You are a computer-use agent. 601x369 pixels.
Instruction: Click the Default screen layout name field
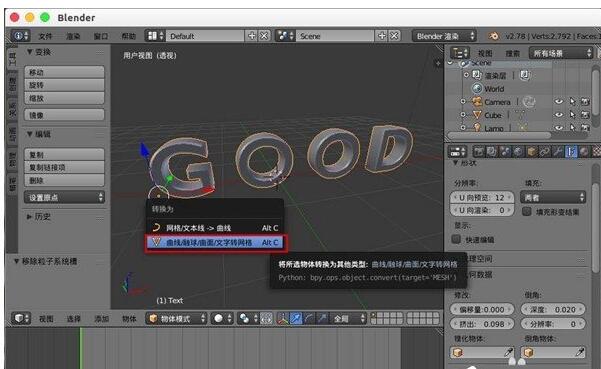click(205, 36)
